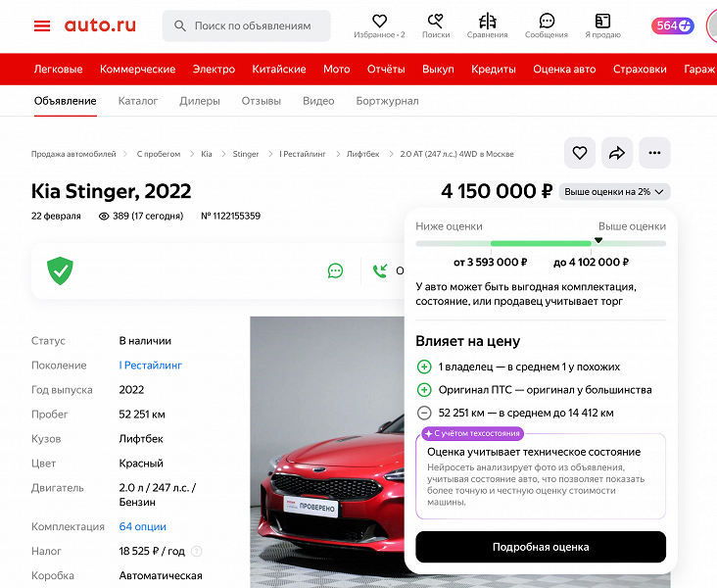Open Отчёты menu item
Screen dimensions: 717x588
[x=386, y=70]
